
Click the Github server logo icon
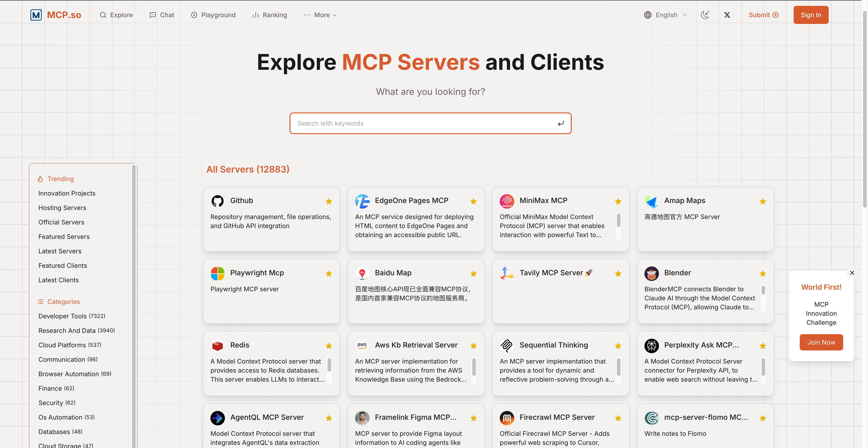tap(217, 201)
